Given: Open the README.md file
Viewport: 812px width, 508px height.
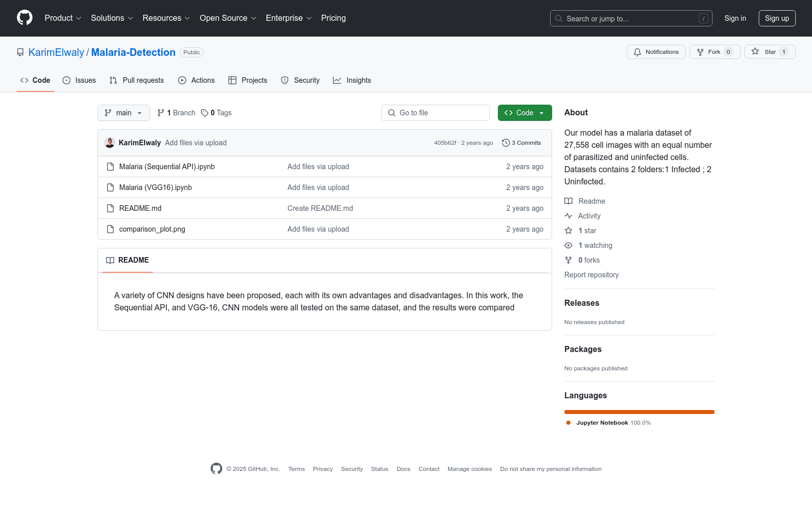Looking at the screenshot, I should click(x=140, y=208).
